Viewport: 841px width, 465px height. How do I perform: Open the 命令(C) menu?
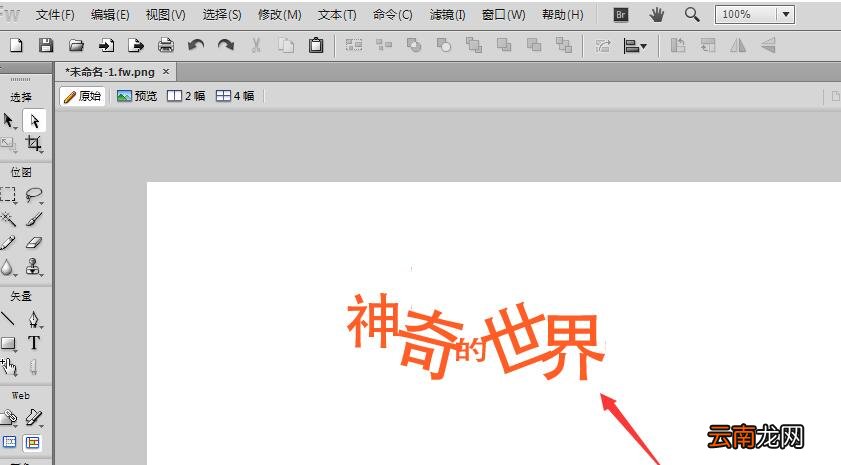(393, 14)
